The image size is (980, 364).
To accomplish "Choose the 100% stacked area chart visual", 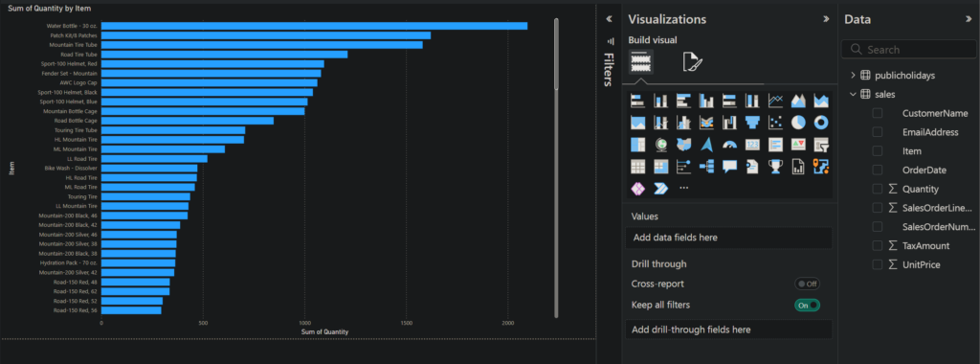I will pyautogui.click(x=637, y=123).
